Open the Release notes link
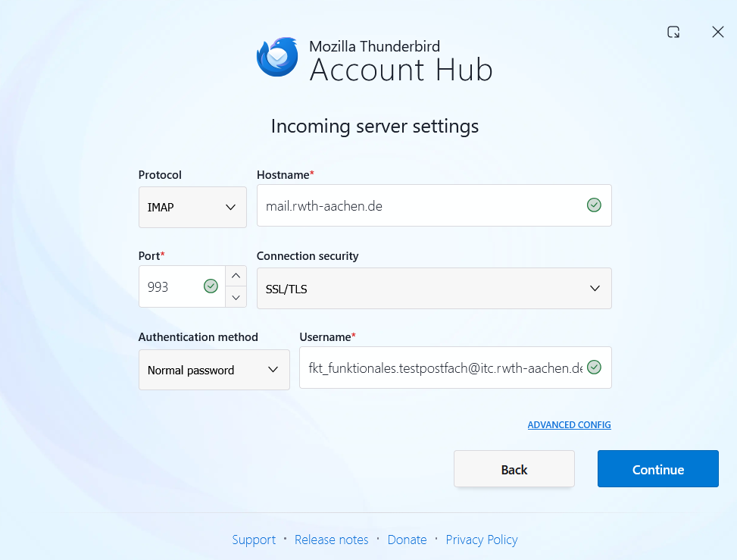737x560 pixels. 331,540
